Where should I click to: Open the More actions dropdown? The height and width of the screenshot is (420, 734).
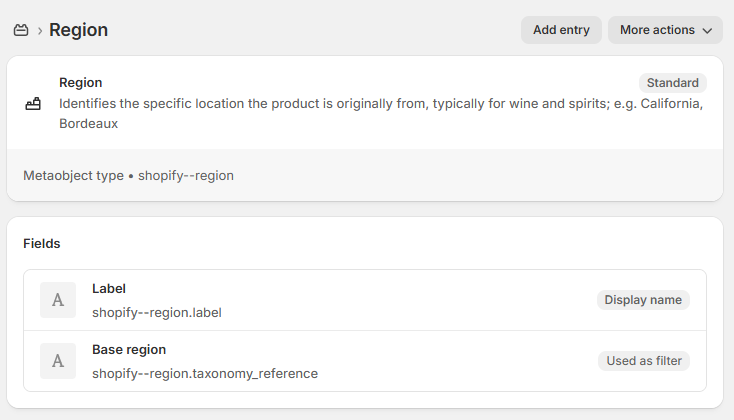(665, 30)
